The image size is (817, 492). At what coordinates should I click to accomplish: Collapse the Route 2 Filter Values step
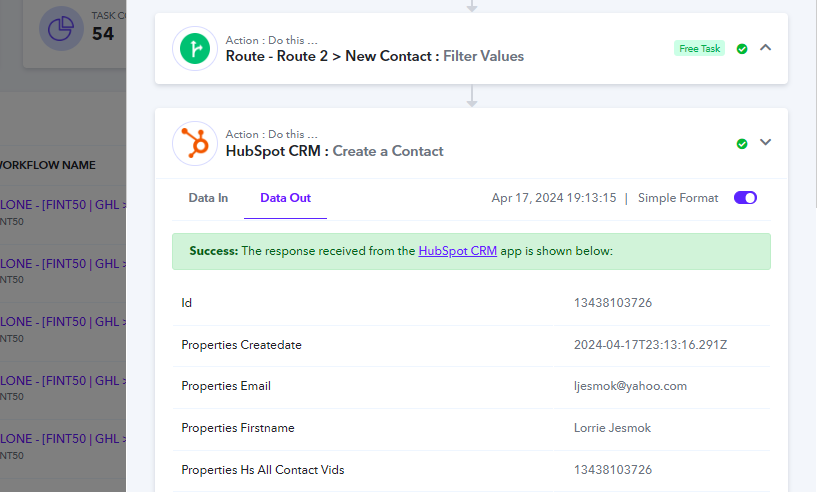tap(765, 48)
